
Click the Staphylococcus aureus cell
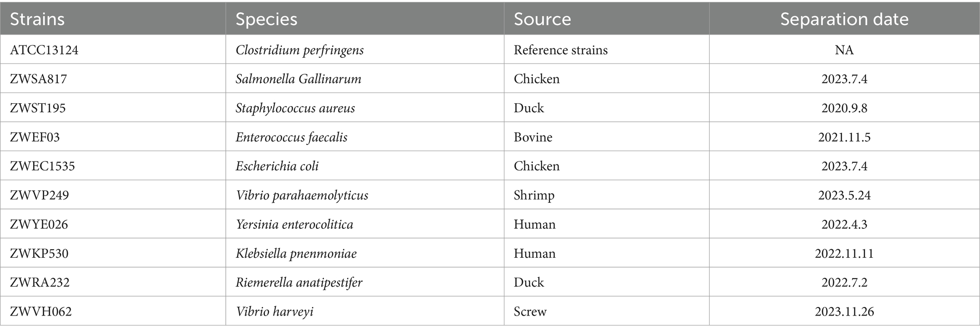pos(365,108)
